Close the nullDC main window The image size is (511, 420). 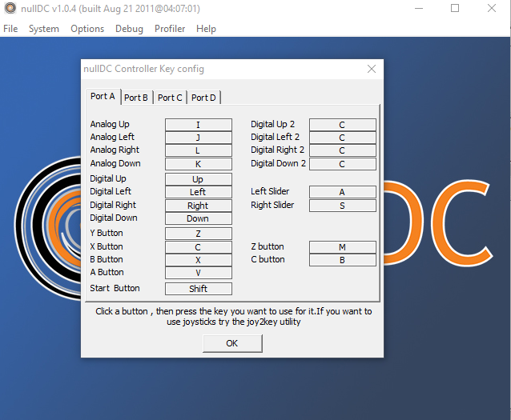pos(492,8)
